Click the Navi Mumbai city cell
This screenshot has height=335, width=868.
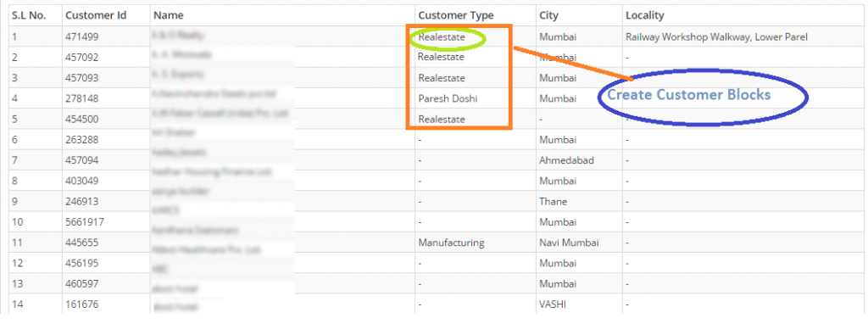coord(569,243)
